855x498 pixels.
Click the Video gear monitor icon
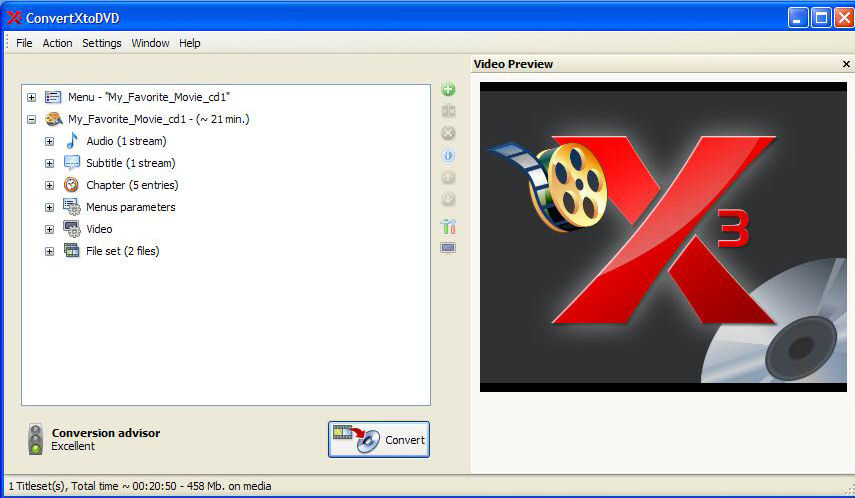[x=72, y=229]
